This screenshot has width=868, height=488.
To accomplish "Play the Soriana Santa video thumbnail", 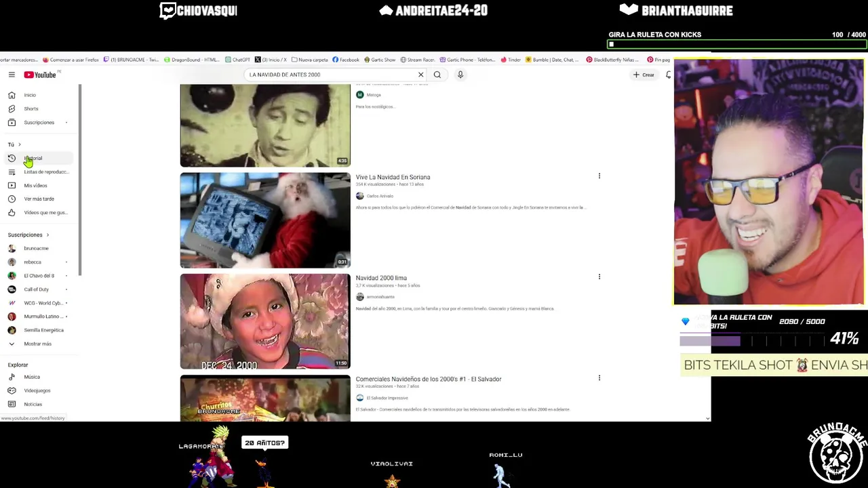I will [x=265, y=220].
